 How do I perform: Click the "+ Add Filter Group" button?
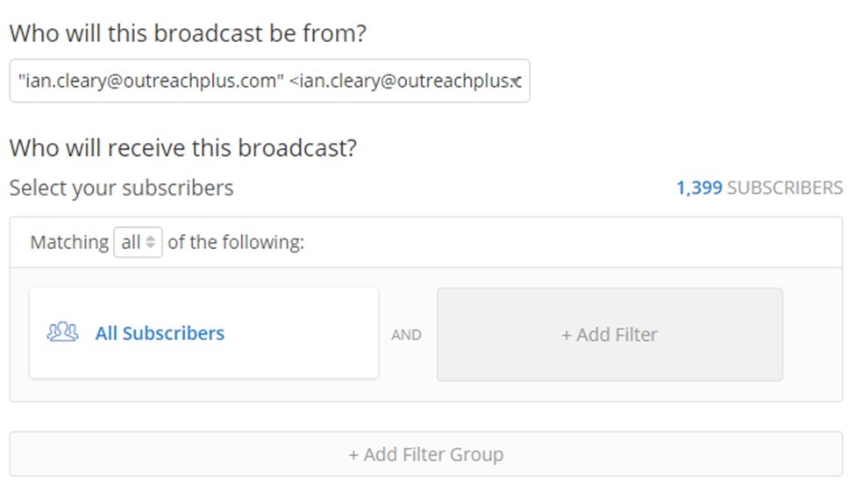pyautogui.click(x=425, y=454)
